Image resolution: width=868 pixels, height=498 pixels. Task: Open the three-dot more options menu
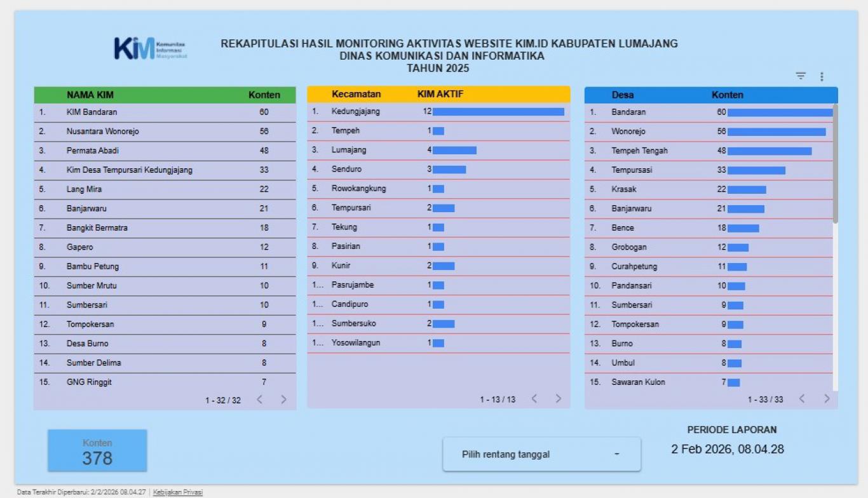(x=822, y=76)
